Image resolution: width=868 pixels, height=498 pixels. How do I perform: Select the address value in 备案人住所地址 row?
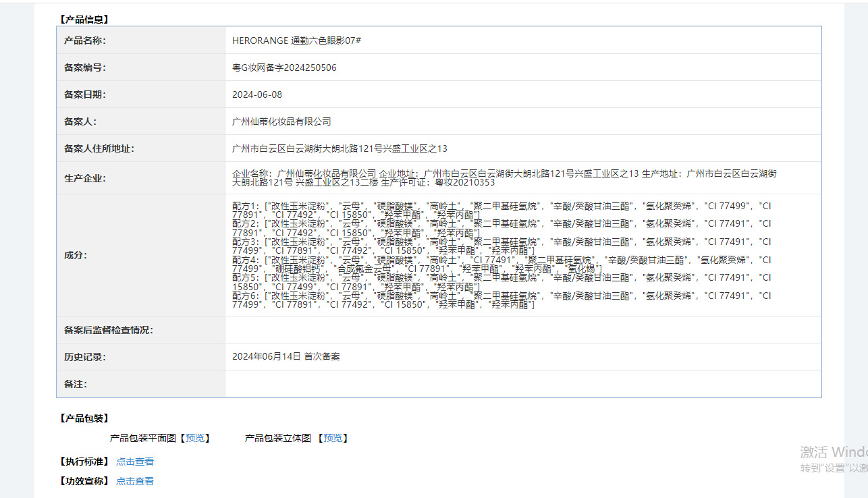(340, 148)
